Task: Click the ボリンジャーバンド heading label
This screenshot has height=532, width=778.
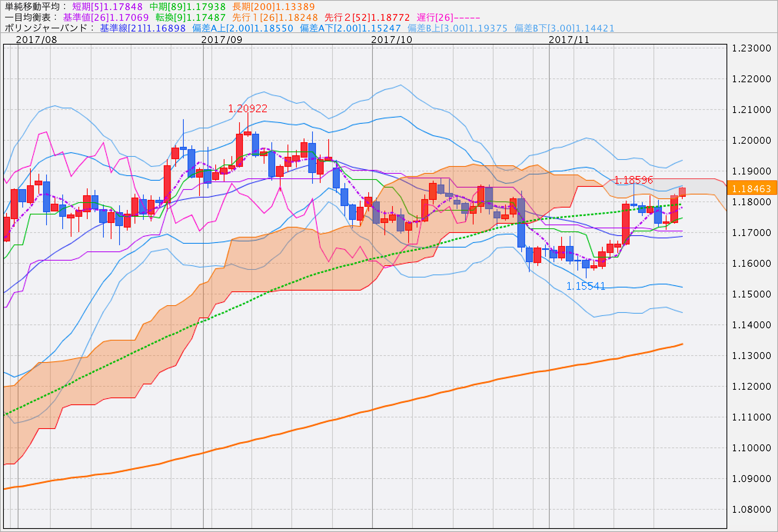Action: click(49, 28)
